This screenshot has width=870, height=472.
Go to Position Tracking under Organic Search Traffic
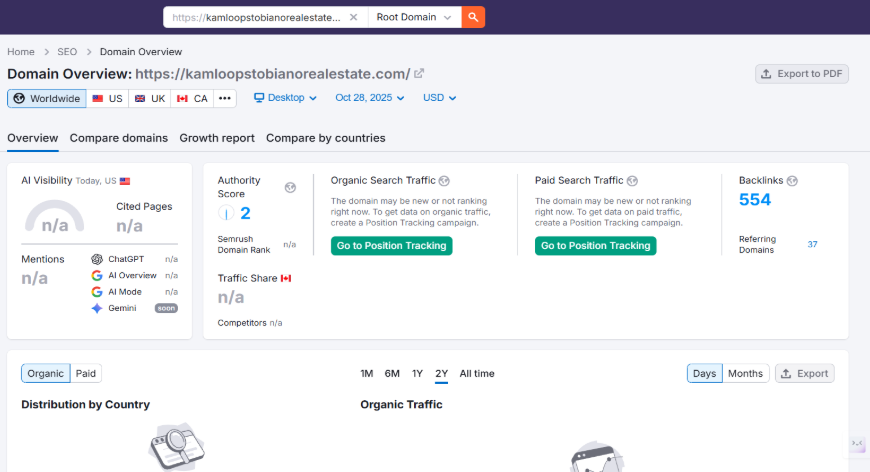tap(392, 246)
